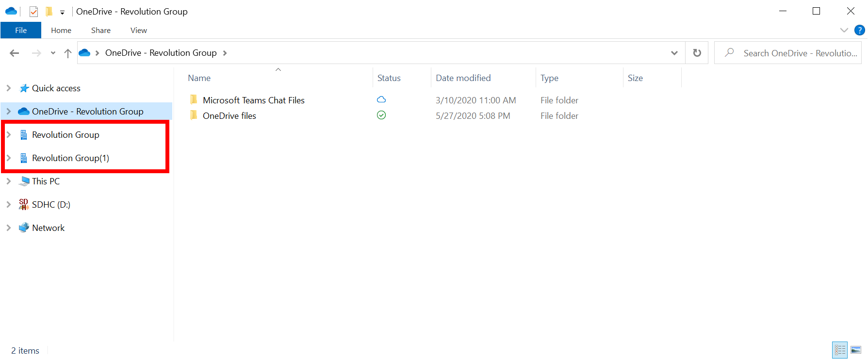This screenshot has width=868, height=359.
Task: Click the Revolution Group(1) building icon
Action: [x=24, y=158]
